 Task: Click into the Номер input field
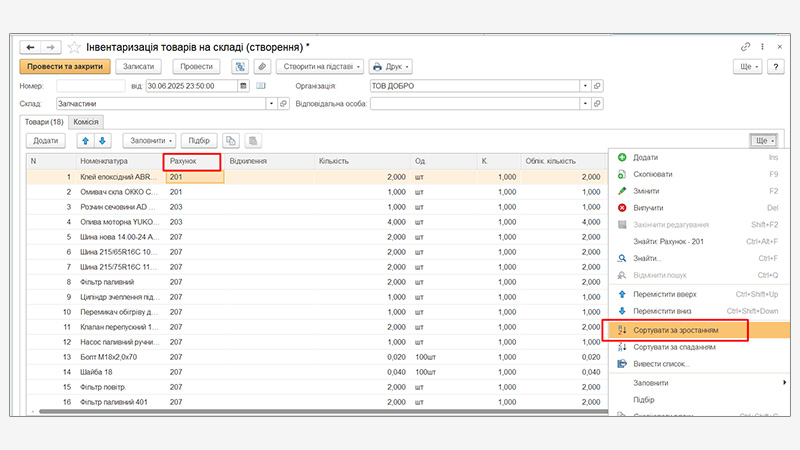tap(90, 86)
